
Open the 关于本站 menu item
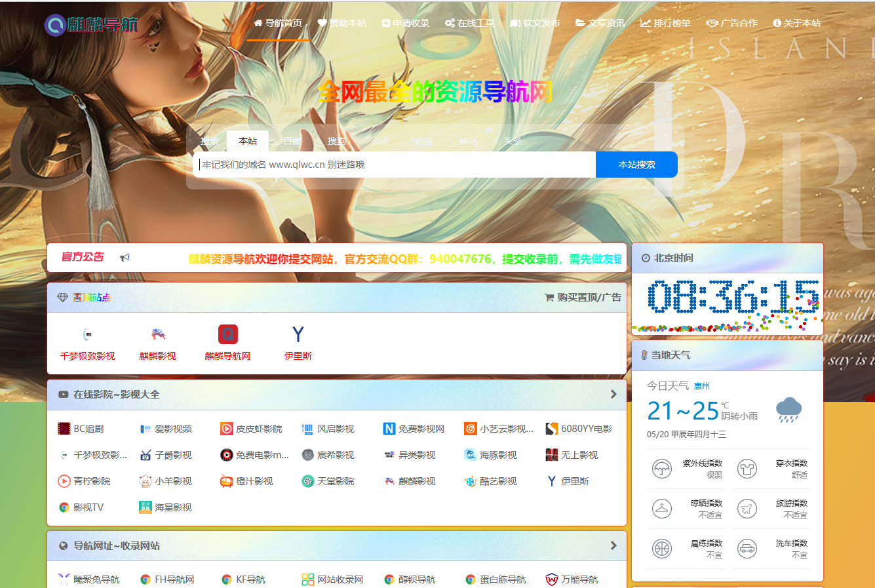797,23
